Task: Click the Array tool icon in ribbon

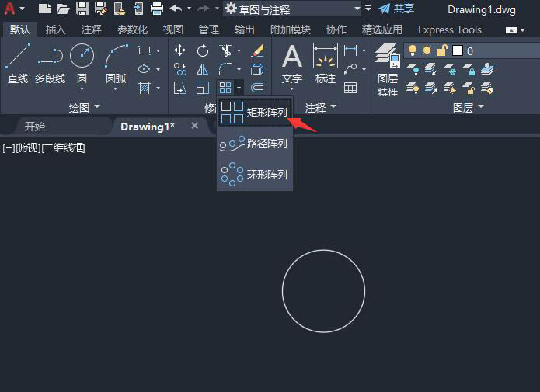Action: (x=225, y=88)
